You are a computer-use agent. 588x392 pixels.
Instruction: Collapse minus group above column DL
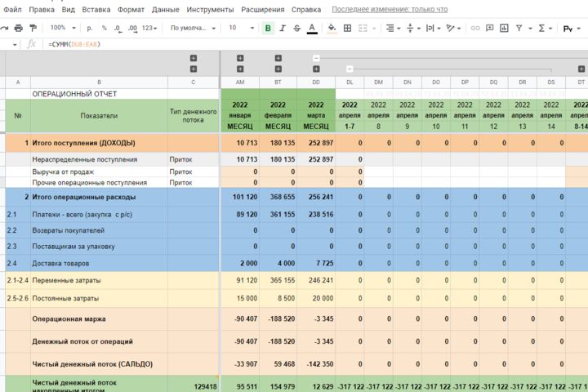point(350,69)
